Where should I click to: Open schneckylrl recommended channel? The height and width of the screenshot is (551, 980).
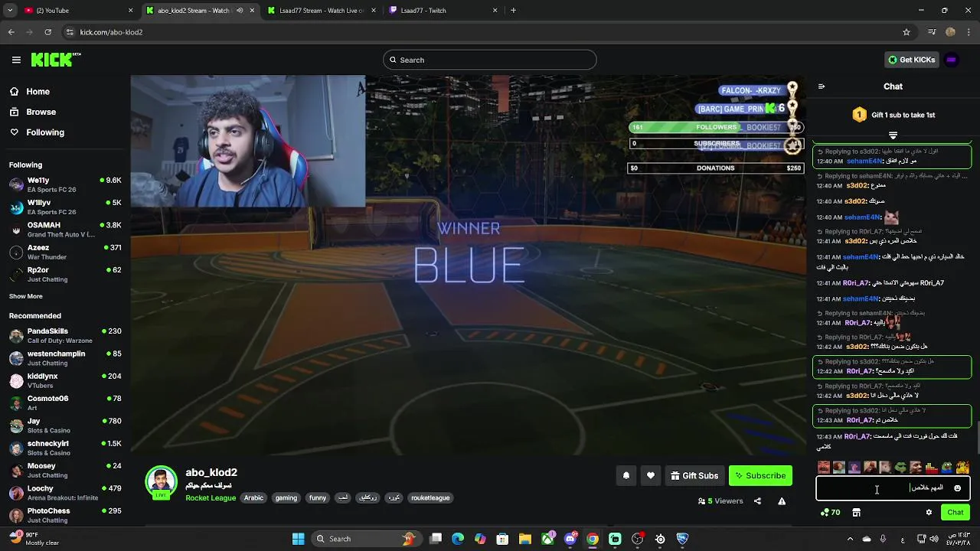click(65, 448)
